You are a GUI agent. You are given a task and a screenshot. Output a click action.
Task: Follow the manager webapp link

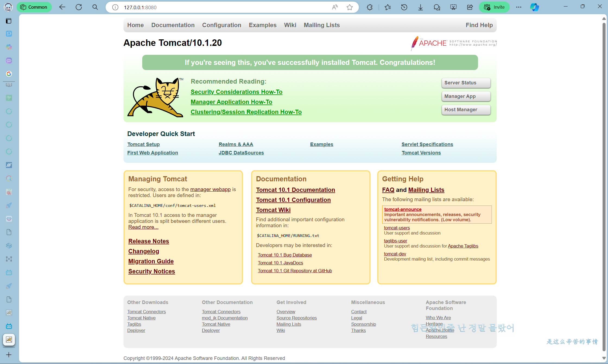[210, 189]
